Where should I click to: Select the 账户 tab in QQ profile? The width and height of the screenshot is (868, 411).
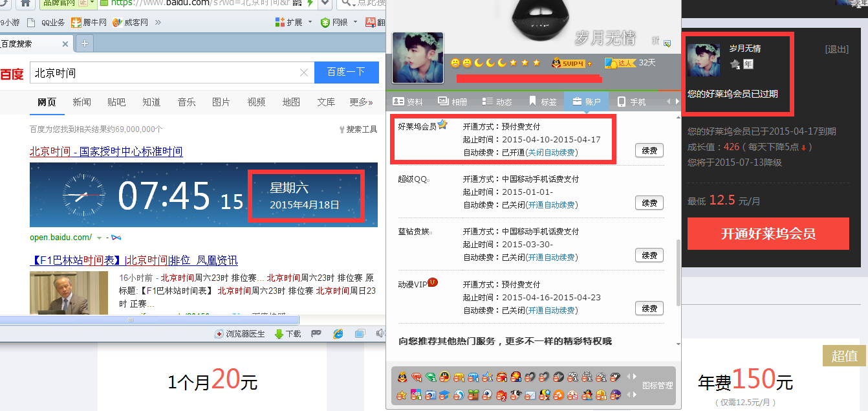[x=587, y=102]
